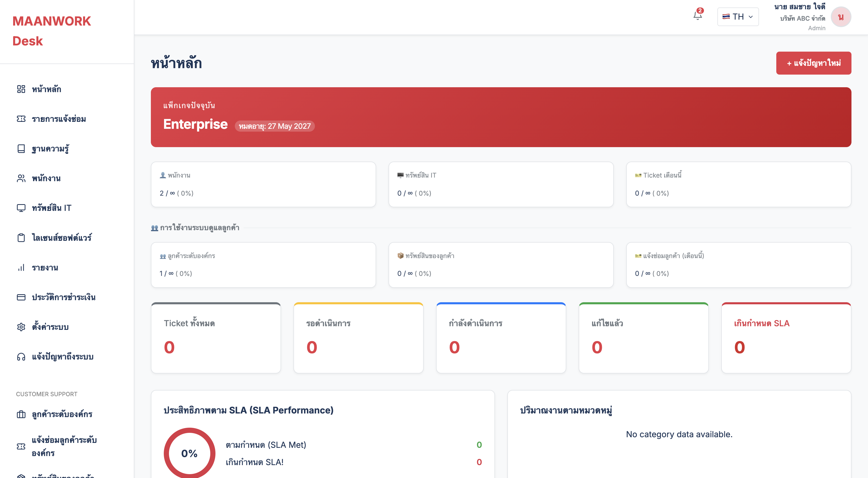This screenshot has height=478, width=868.
Task: Click the เกินกำหนด SLA summary card
Action: pos(786,338)
